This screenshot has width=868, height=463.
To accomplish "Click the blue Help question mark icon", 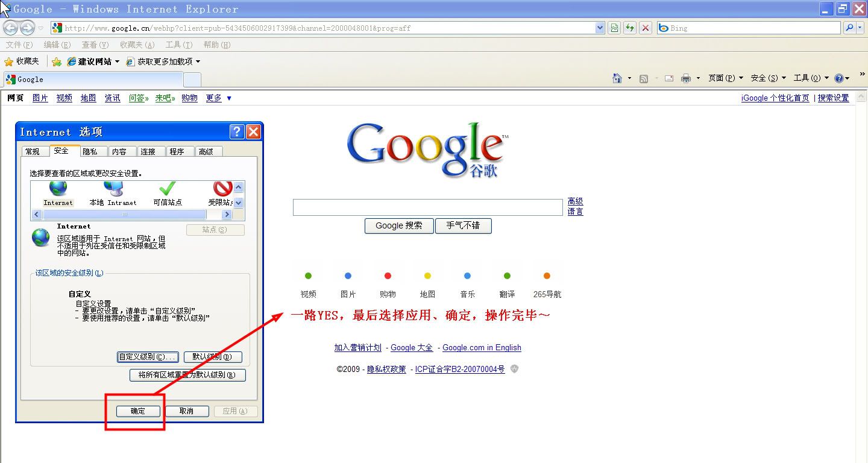I will [x=838, y=78].
